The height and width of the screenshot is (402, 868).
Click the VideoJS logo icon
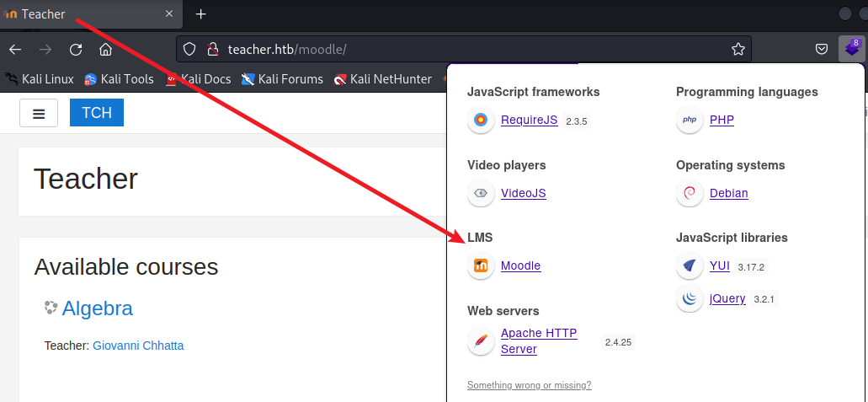click(481, 193)
